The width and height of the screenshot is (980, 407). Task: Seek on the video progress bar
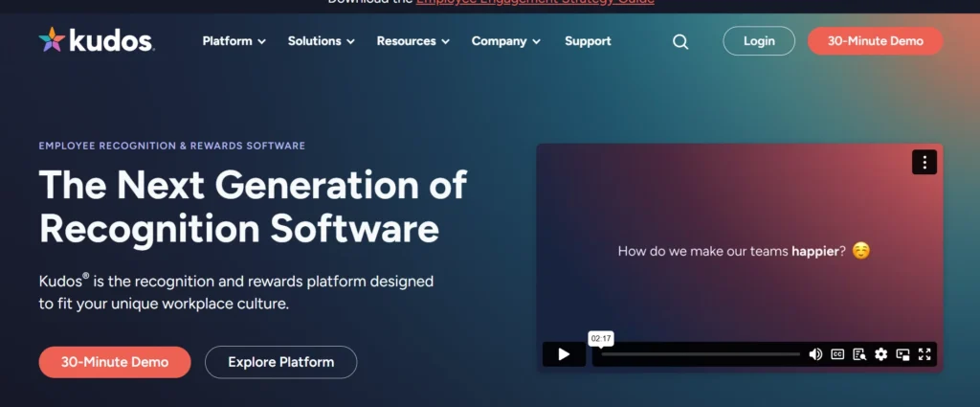coord(701,354)
